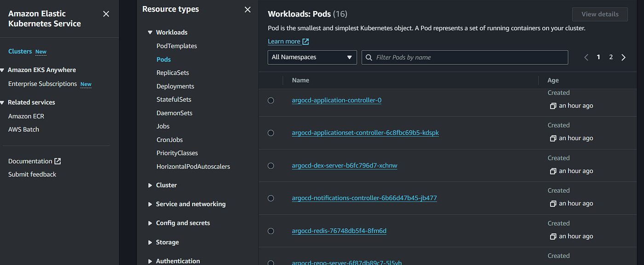Copy the age of argocd-redis pod
The height and width of the screenshot is (265, 644).
point(553,237)
